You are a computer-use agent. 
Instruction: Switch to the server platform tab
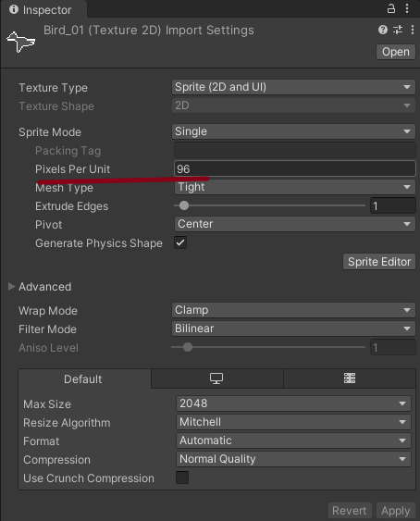(350, 378)
